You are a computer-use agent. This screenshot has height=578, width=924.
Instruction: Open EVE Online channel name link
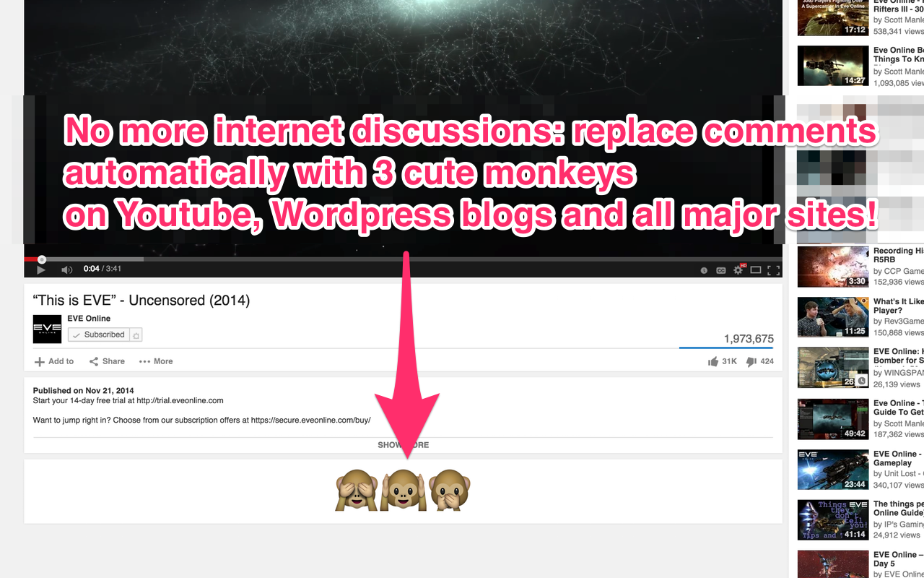coord(89,319)
